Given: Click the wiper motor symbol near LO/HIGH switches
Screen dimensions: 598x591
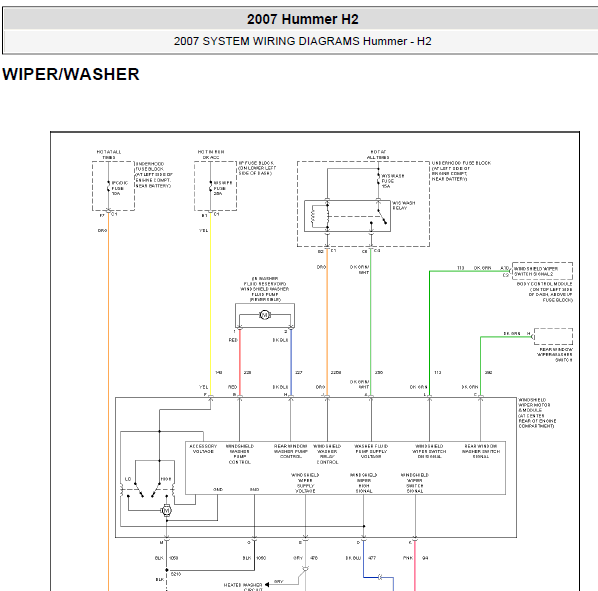Looking at the screenshot, I should [166, 511].
